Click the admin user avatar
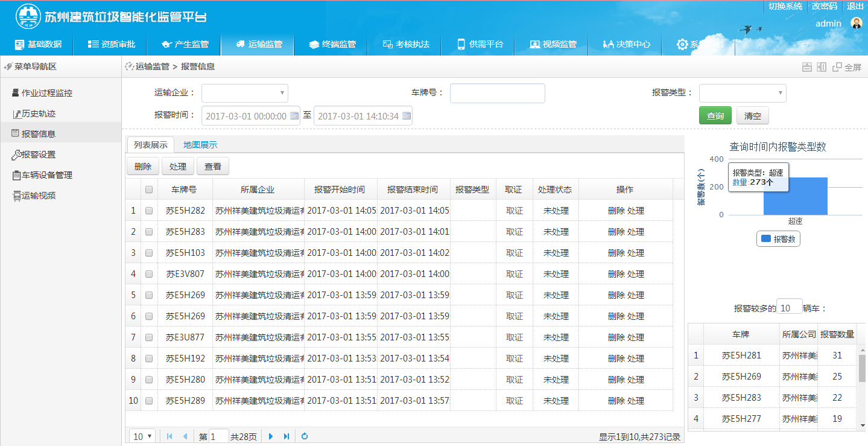 pos(856,23)
